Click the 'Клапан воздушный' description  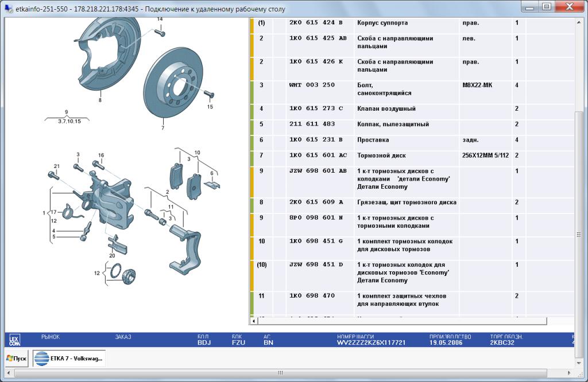pos(386,108)
